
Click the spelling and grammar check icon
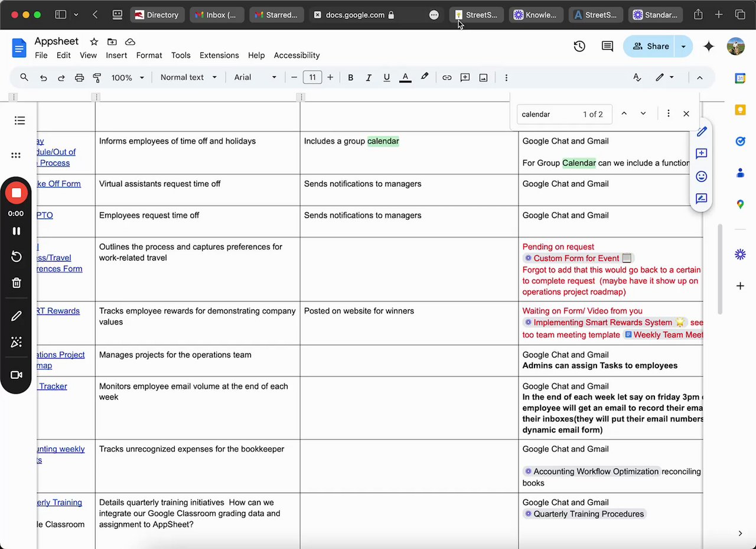tap(637, 77)
